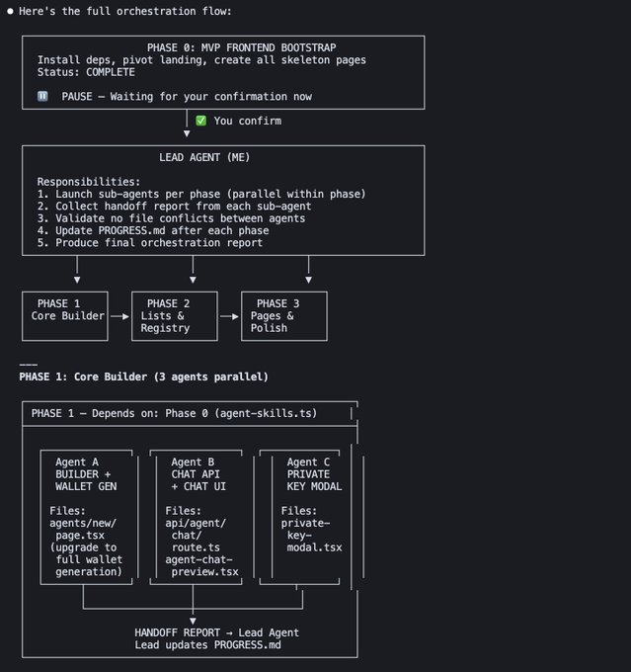
Task: Select the 'PHASE 1 Core Builder' box
Action: point(65,316)
